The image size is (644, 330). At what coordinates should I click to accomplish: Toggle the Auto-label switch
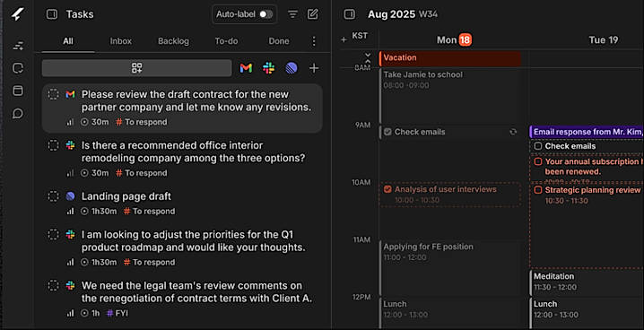[266, 14]
